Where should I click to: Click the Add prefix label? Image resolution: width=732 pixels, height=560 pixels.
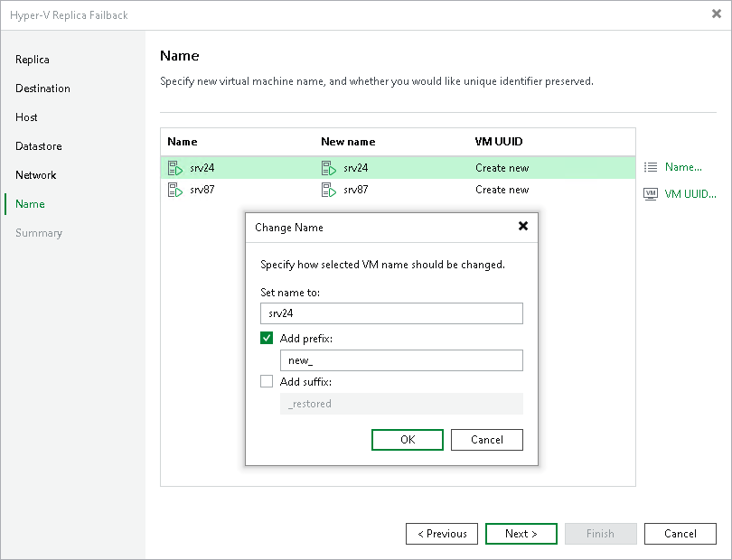pos(306,339)
